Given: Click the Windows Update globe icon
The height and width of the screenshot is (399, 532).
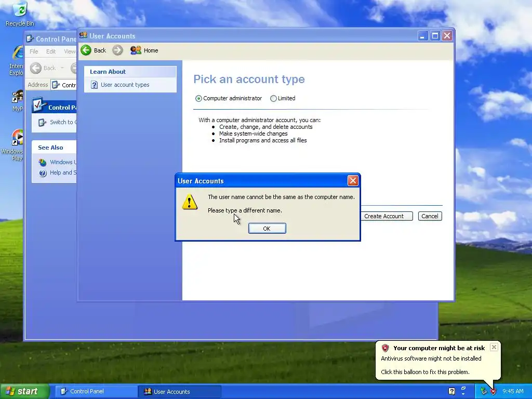Looking at the screenshot, I should tap(43, 163).
